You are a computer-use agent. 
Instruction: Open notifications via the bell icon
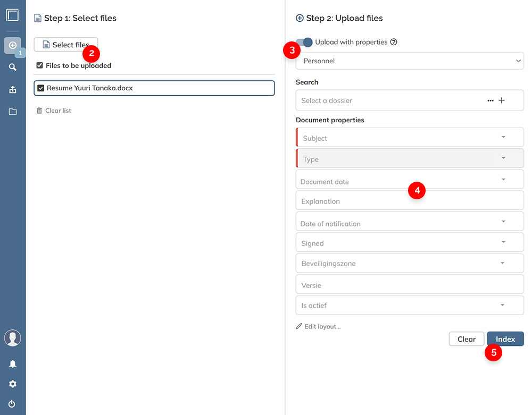pos(12,363)
